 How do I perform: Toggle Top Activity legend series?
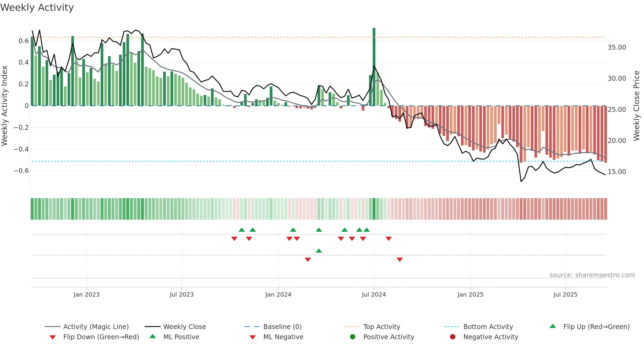[x=372, y=327]
